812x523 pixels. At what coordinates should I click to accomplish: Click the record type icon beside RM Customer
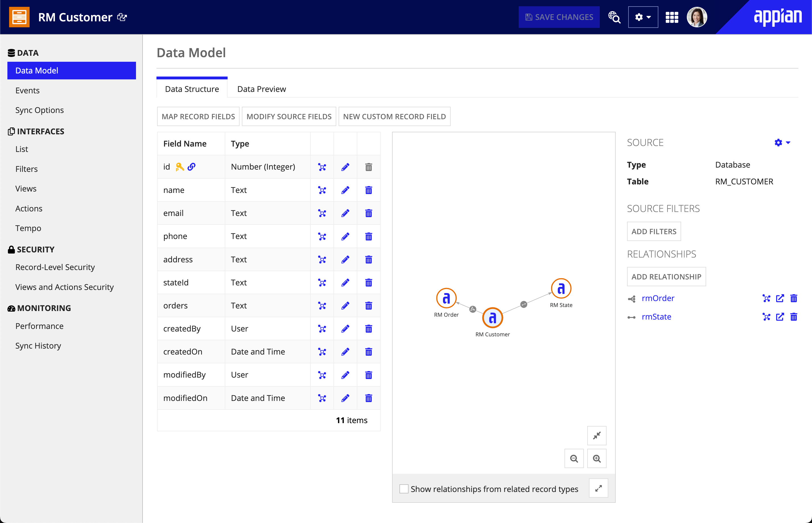[x=19, y=17]
